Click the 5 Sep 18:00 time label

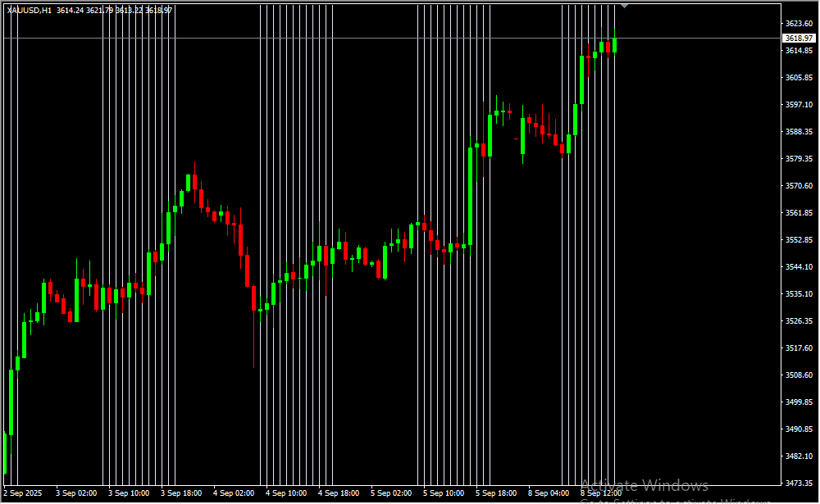[x=496, y=493]
